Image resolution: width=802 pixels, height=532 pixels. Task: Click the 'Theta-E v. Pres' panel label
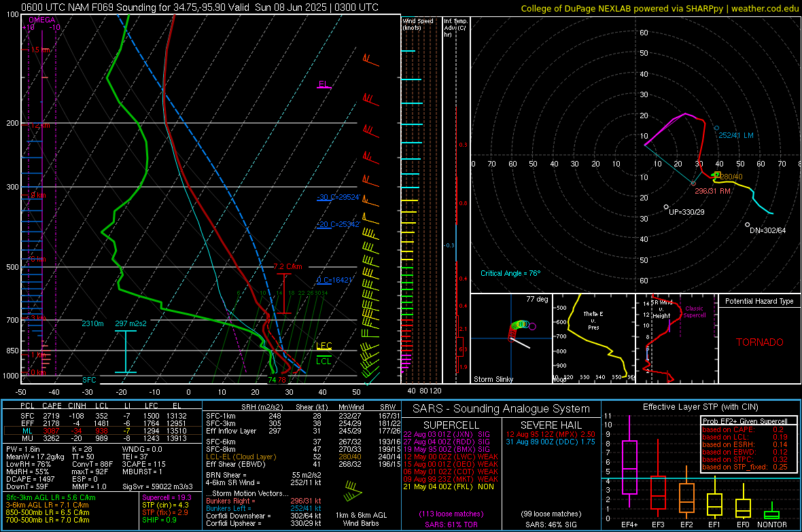593,320
